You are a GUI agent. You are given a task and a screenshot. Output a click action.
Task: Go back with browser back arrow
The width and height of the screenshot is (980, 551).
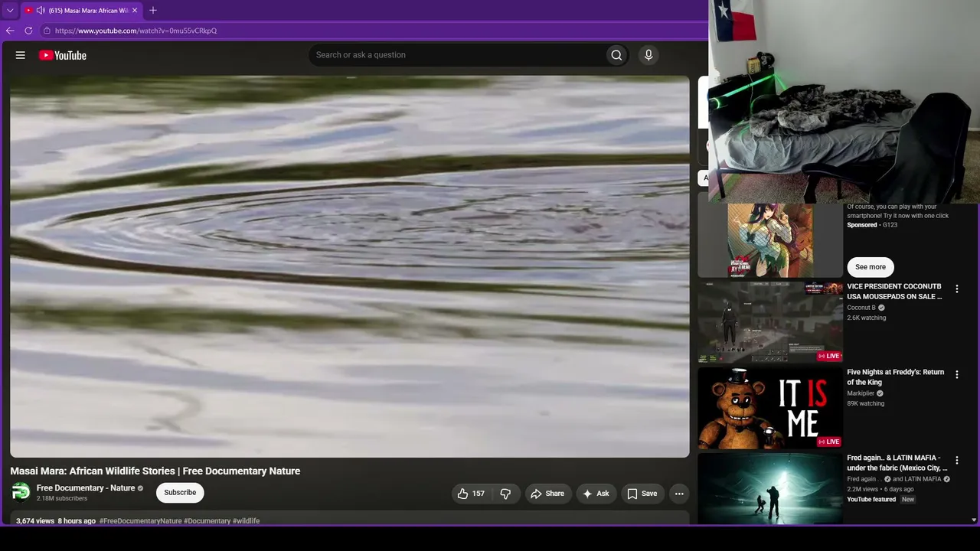pos(10,31)
